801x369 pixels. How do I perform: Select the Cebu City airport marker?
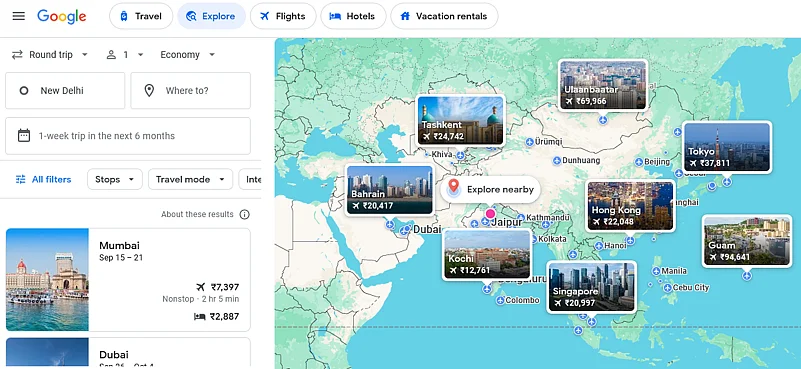click(x=667, y=288)
